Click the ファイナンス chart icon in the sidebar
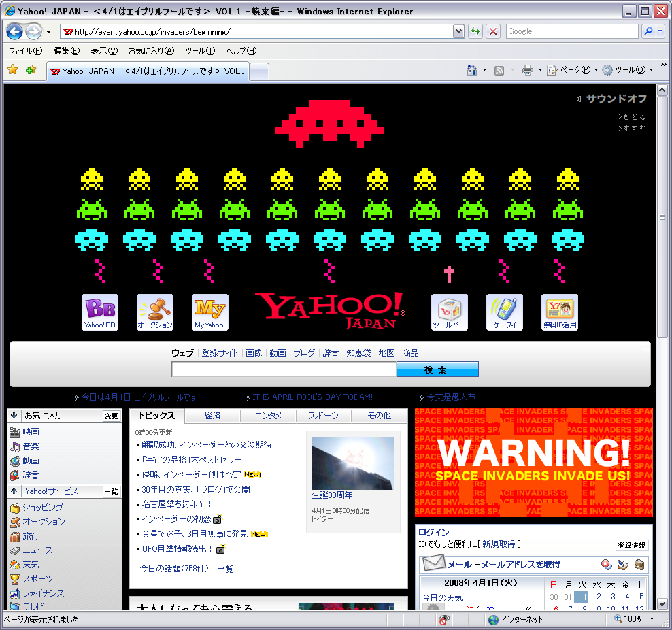The height and width of the screenshot is (630, 672). point(15,593)
